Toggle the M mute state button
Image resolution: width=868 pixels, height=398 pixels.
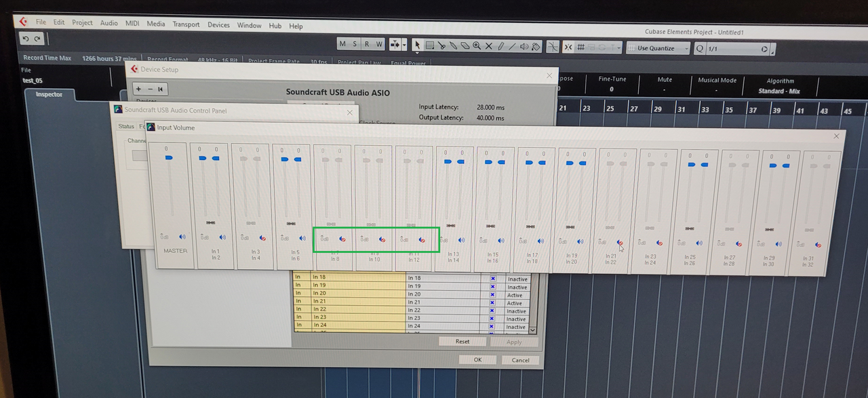(x=342, y=44)
